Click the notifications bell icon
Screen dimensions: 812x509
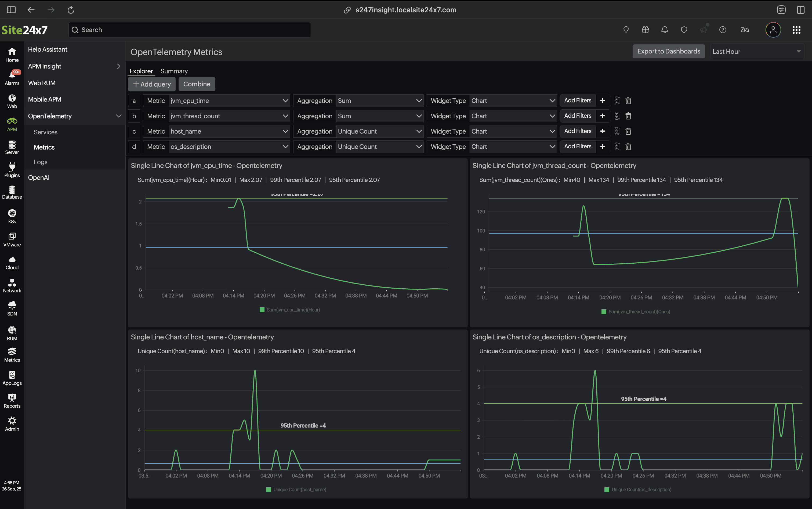[664, 30]
